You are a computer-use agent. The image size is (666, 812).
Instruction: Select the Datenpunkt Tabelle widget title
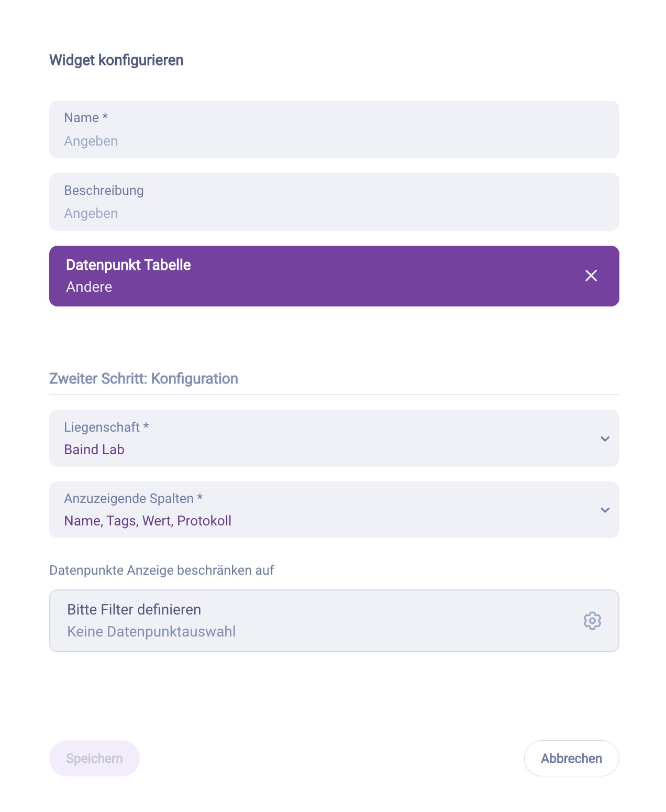coord(128,265)
